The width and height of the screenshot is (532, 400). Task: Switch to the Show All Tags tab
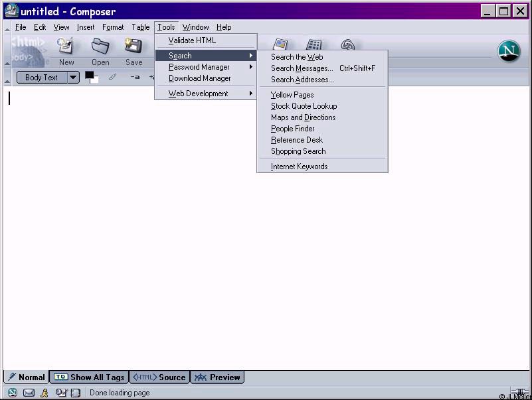89,377
